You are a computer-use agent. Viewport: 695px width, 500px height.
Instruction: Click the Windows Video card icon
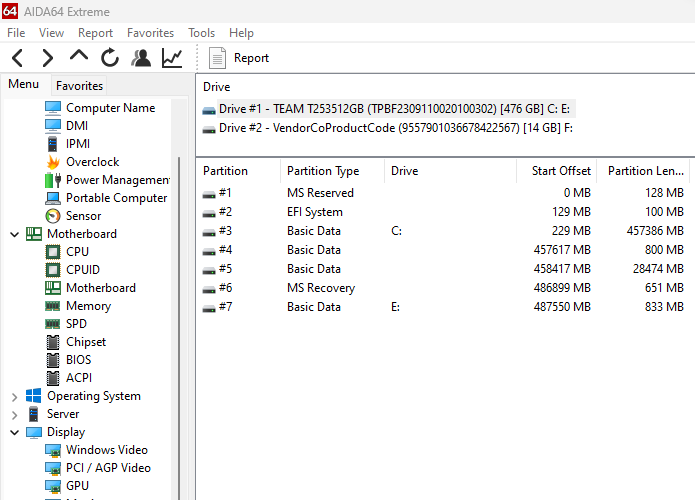click(53, 450)
